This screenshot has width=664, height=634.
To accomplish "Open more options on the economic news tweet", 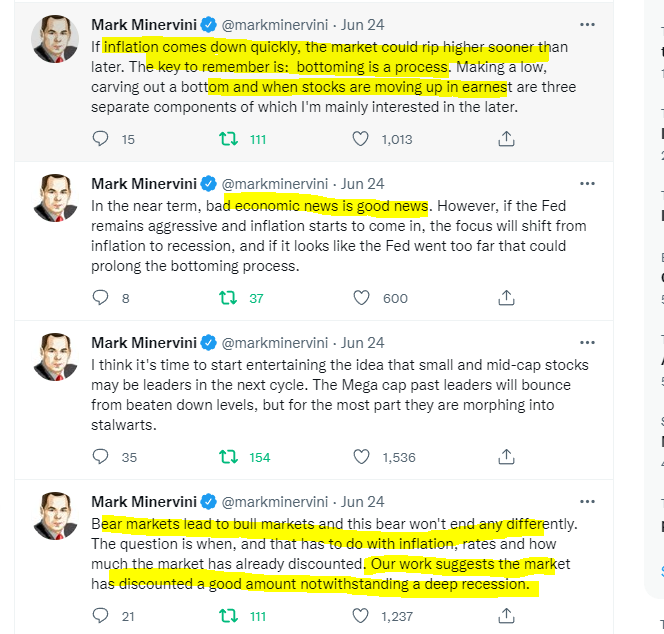I will tap(588, 183).
